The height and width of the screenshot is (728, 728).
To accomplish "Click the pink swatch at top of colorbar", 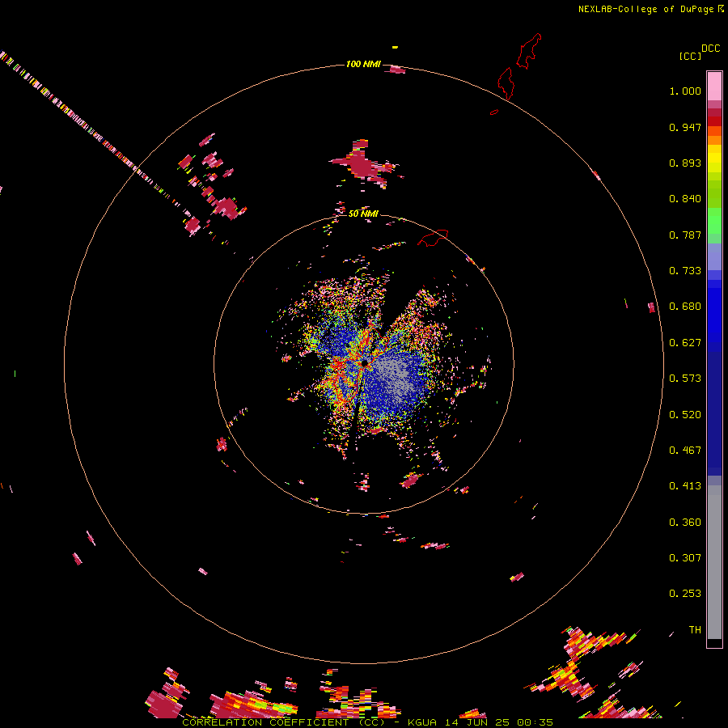I will tap(714, 86).
